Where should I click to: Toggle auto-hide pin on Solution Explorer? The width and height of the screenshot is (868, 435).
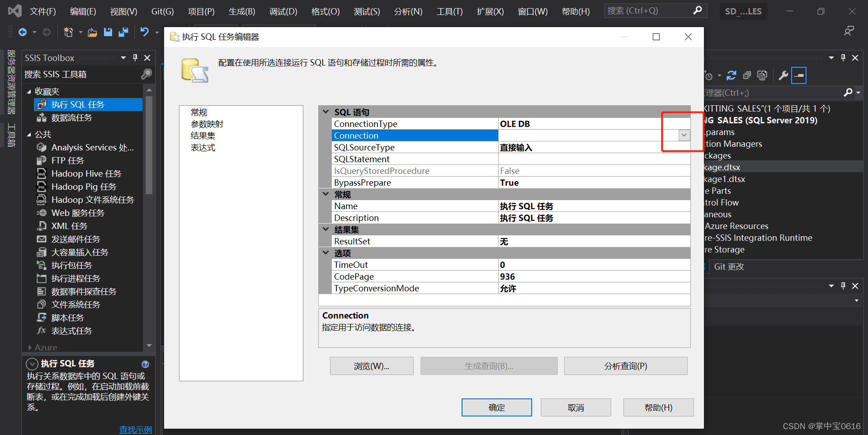(x=843, y=57)
